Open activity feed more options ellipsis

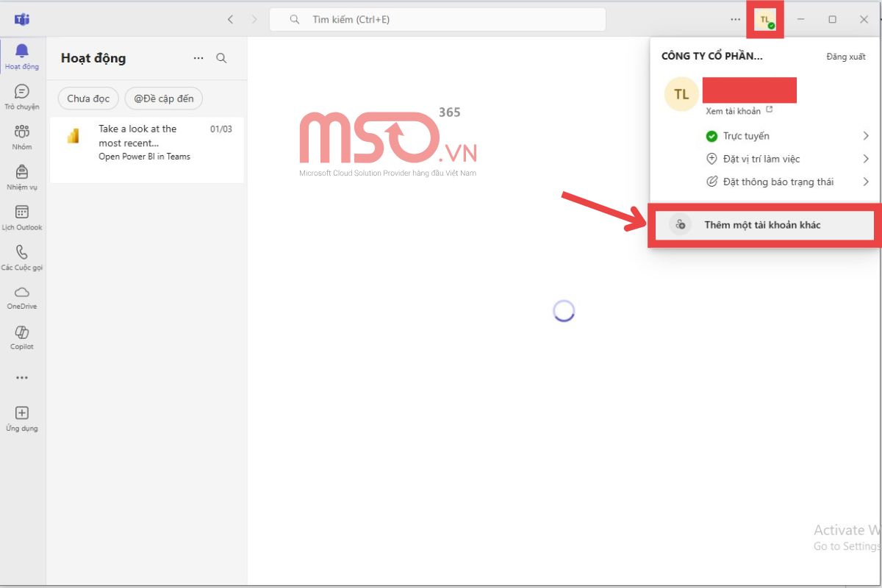tap(198, 58)
